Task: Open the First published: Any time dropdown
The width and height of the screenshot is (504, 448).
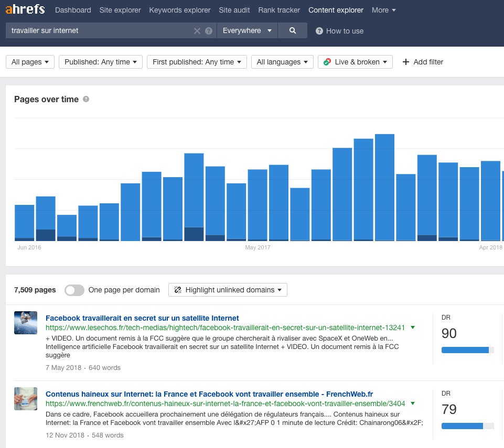Action: tap(197, 62)
